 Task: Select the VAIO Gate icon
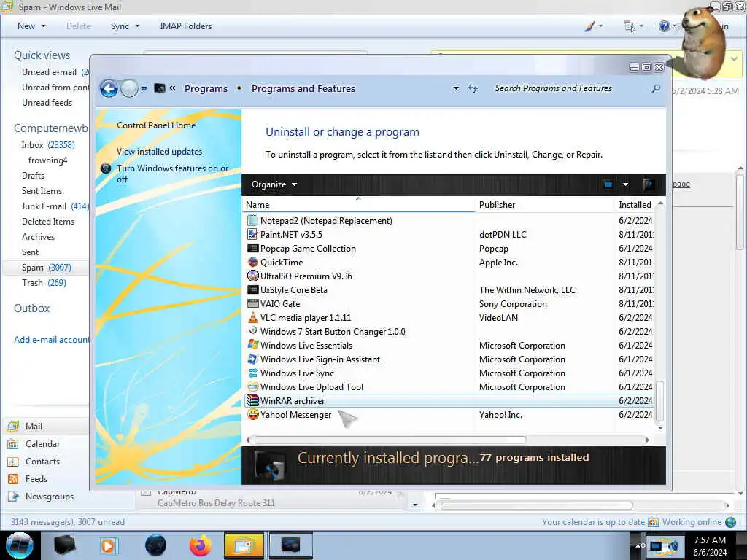pos(252,303)
